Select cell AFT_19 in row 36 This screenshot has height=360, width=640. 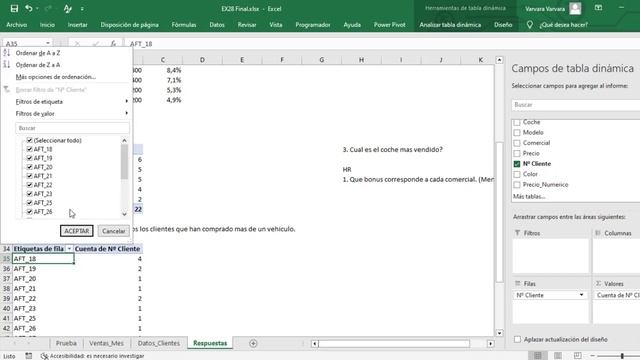click(43, 269)
